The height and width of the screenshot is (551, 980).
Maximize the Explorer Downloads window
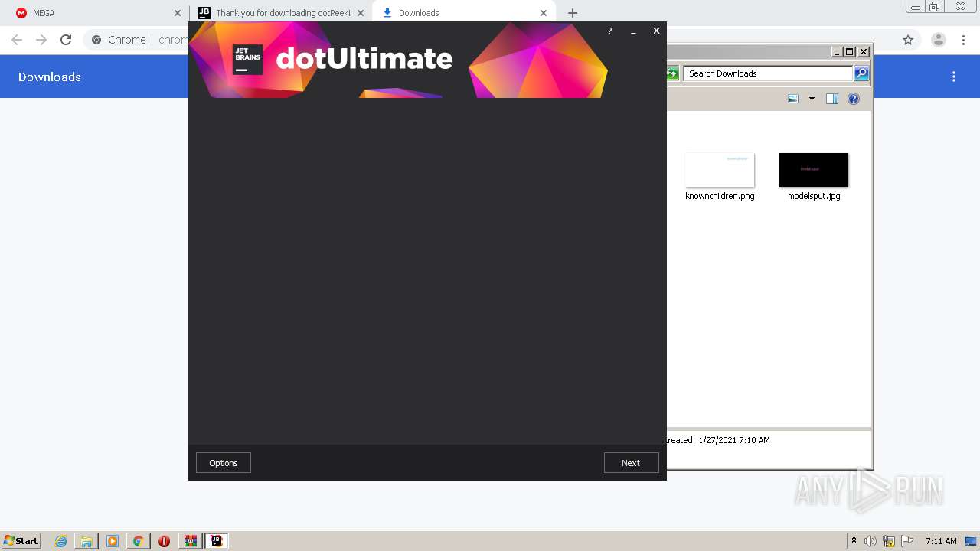(849, 52)
